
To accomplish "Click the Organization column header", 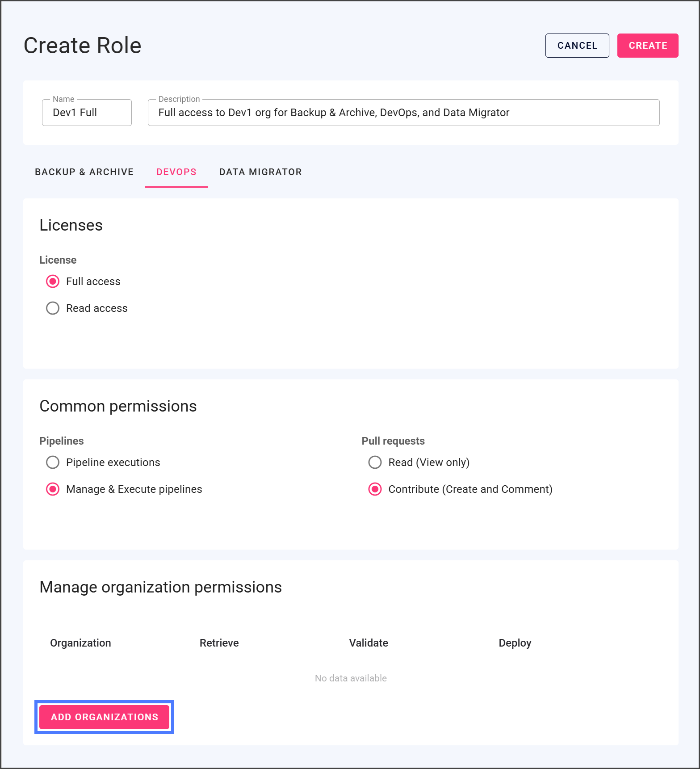I will tap(80, 643).
